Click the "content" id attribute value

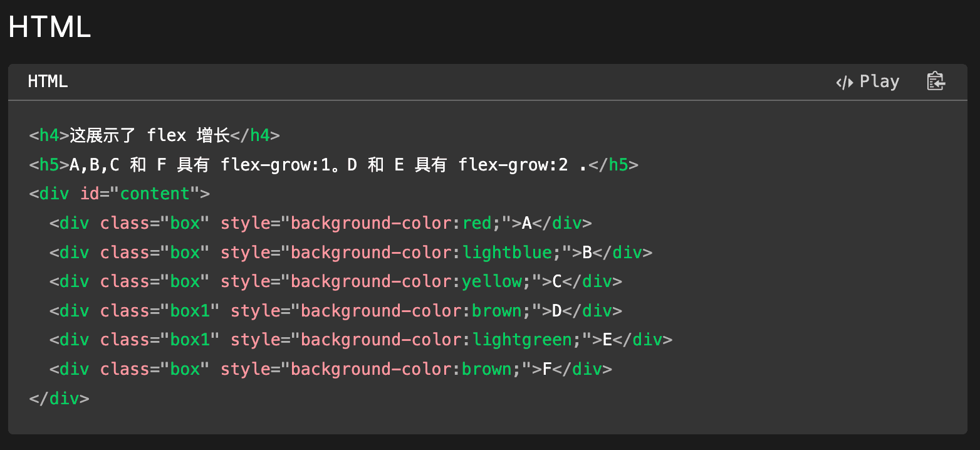pos(155,194)
